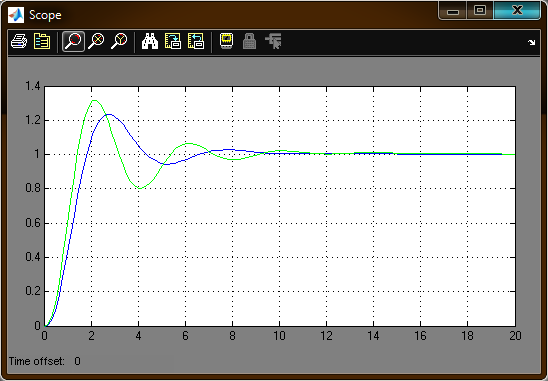Click the y-axis label 0.8

(x=33, y=188)
